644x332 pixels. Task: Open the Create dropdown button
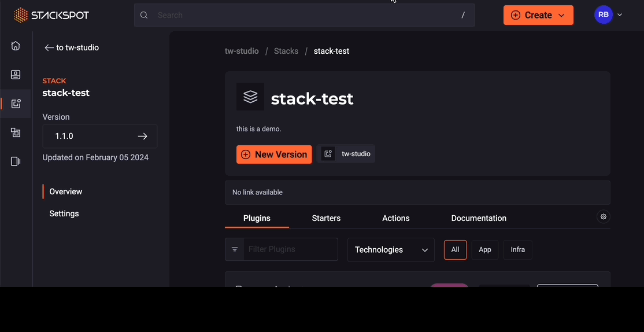(538, 15)
